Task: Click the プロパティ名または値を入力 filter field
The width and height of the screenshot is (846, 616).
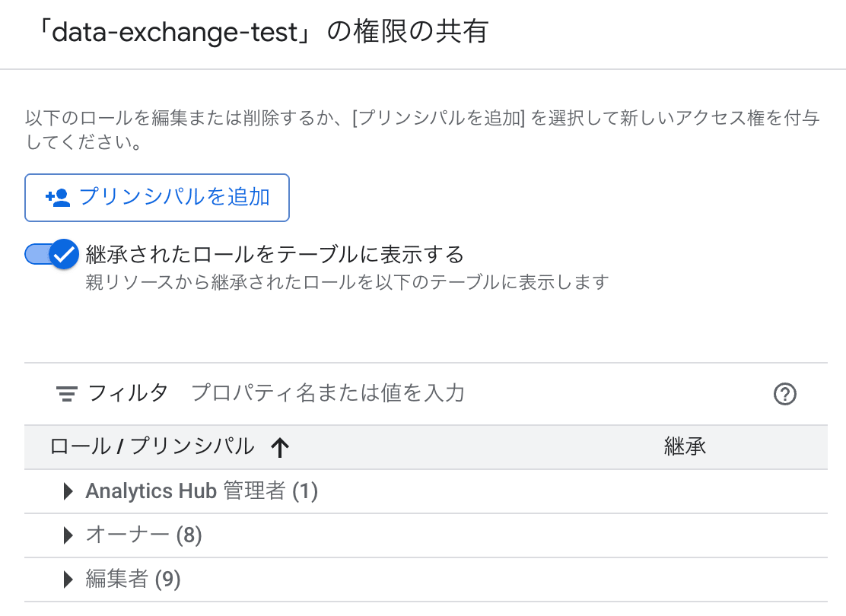Action: click(327, 393)
